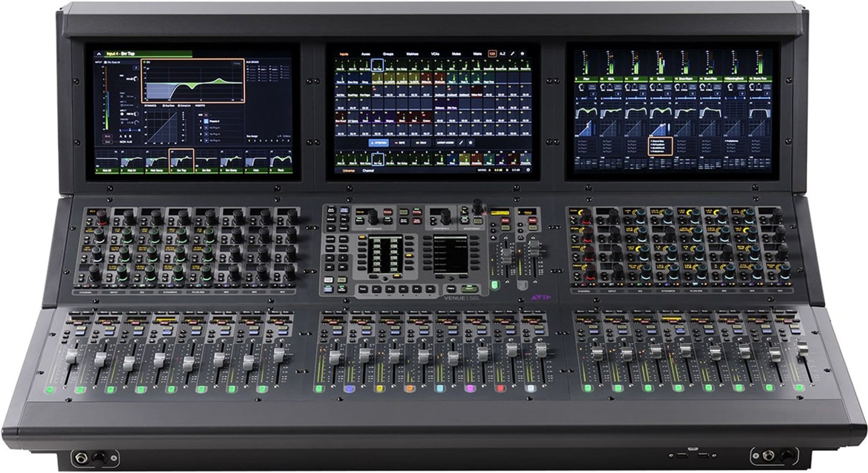Select the first EQ thumbnail on left screen
Screen dimensions: 868x473
pyautogui.click(x=107, y=162)
